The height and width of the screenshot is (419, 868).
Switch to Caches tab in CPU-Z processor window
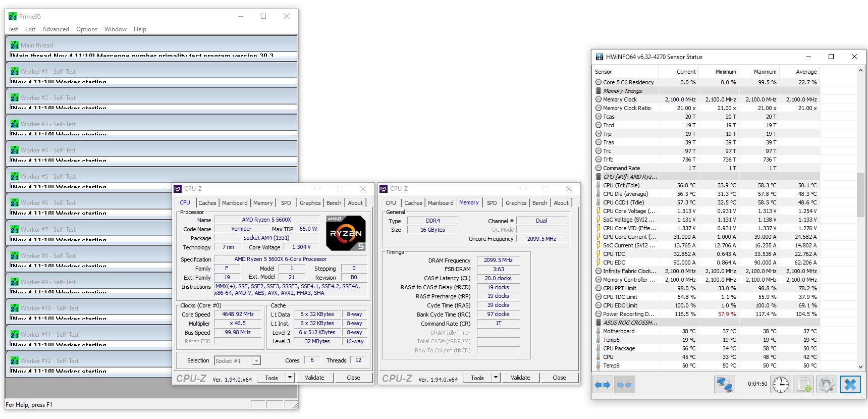tap(207, 203)
